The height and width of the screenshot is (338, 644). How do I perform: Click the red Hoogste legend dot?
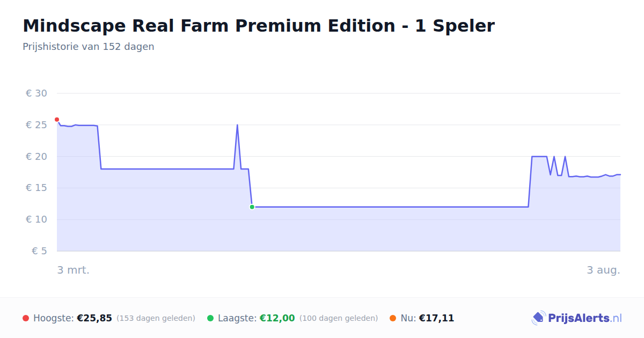(26, 318)
